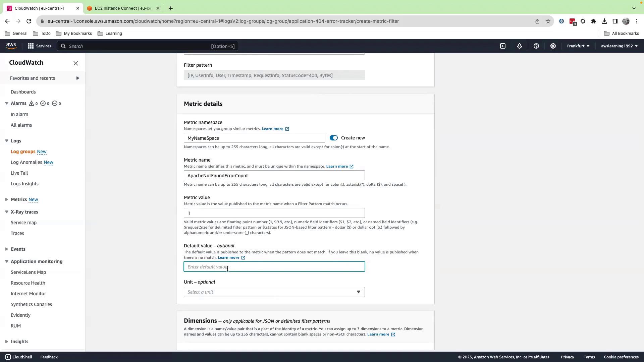Screen dimensions: 644x362
Task: Click the CloudShell icon in footer
Action: click(x=8, y=357)
